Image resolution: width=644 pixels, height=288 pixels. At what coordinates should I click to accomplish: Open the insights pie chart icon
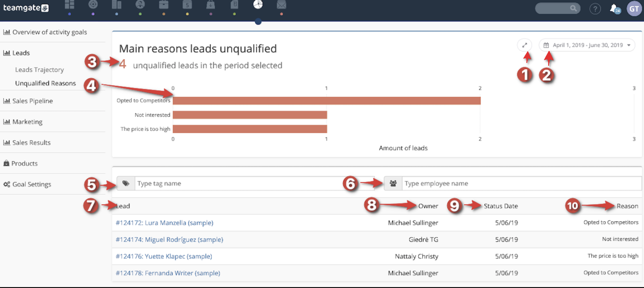(258, 5)
